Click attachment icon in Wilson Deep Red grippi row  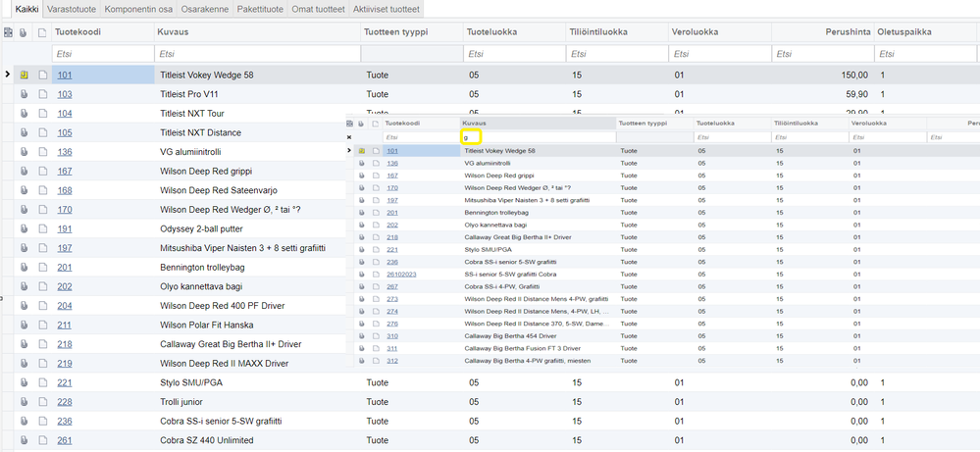pyautogui.click(x=24, y=171)
